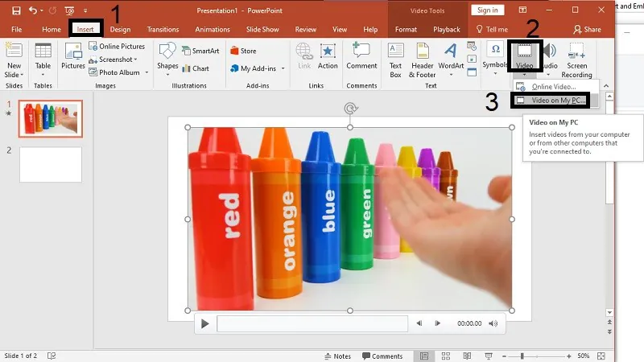Open the Playback tab

447,30
